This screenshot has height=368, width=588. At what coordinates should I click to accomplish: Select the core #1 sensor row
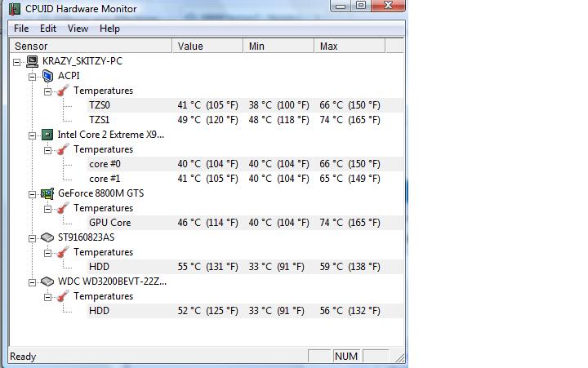[245, 179]
